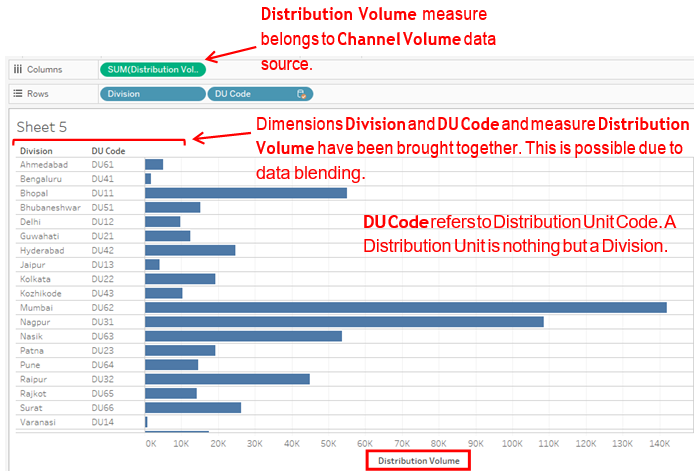Select the Bhubaneshwar division label
699x476 pixels.
50,208
